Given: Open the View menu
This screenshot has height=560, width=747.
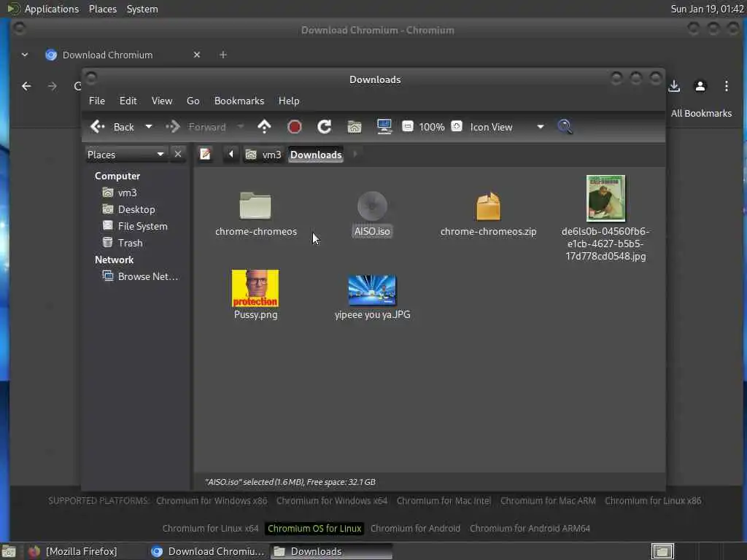Looking at the screenshot, I should [x=161, y=101].
